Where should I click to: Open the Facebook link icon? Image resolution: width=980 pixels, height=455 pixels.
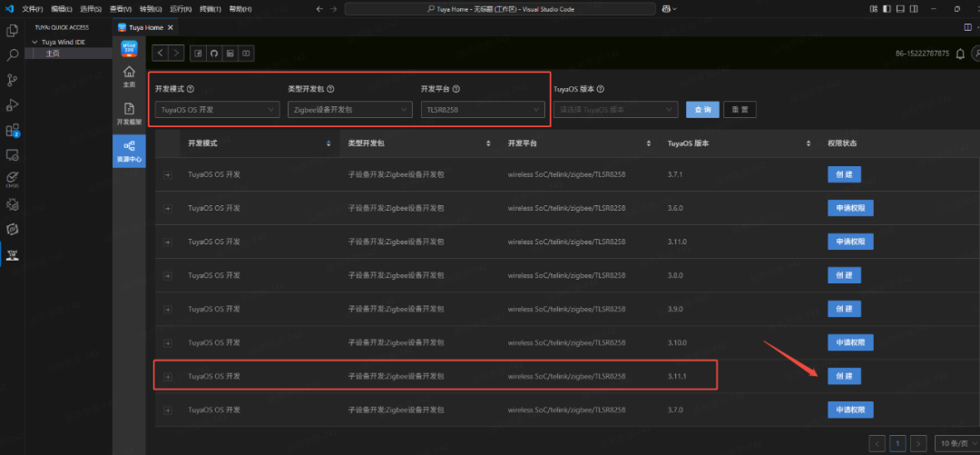point(198,54)
